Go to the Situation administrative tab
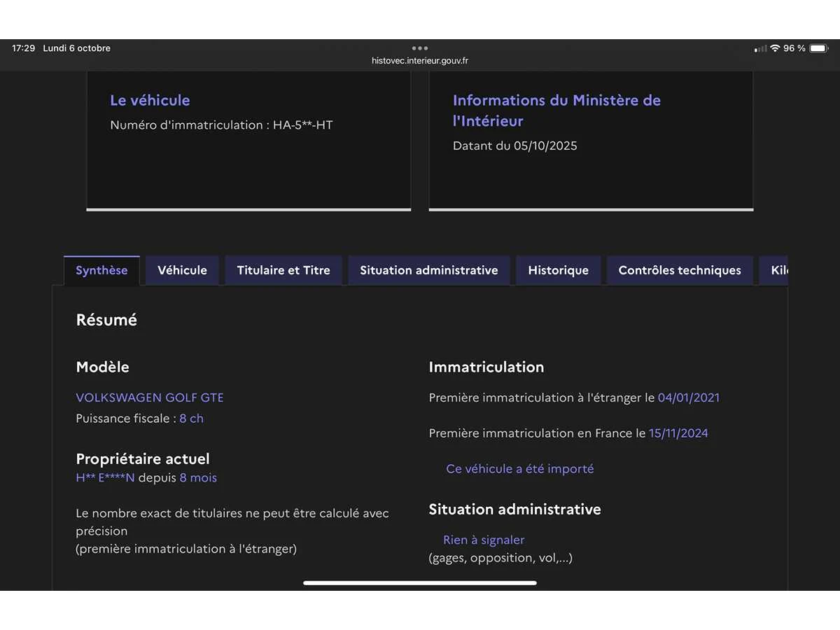This screenshot has height=630, width=840. tap(429, 270)
